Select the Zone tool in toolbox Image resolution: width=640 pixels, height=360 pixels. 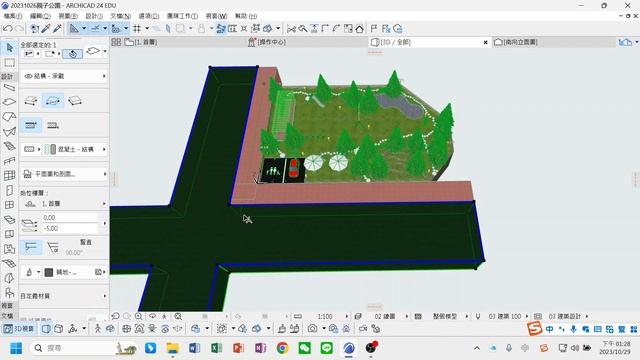(x=9, y=249)
